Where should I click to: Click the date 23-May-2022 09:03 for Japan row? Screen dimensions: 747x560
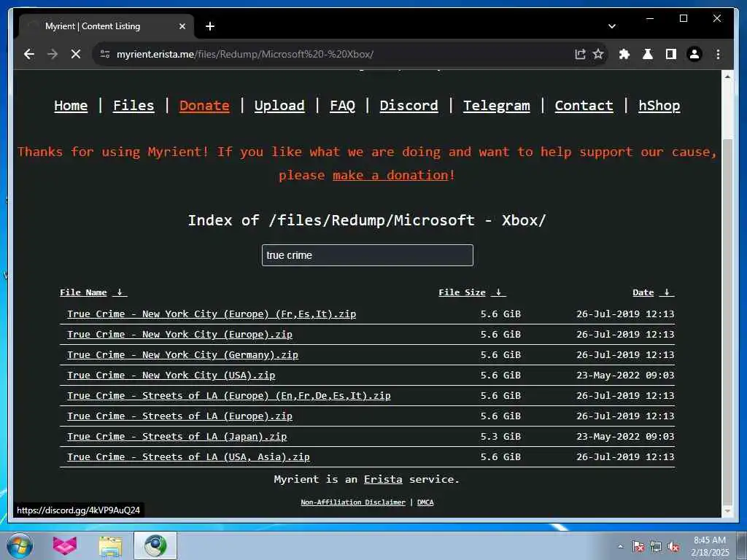pos(625,437)
